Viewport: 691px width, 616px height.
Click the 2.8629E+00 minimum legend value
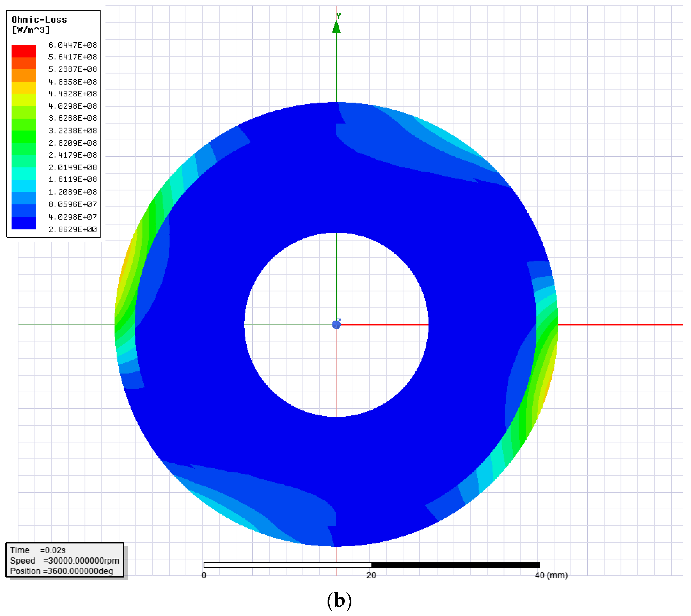(72, 230)
